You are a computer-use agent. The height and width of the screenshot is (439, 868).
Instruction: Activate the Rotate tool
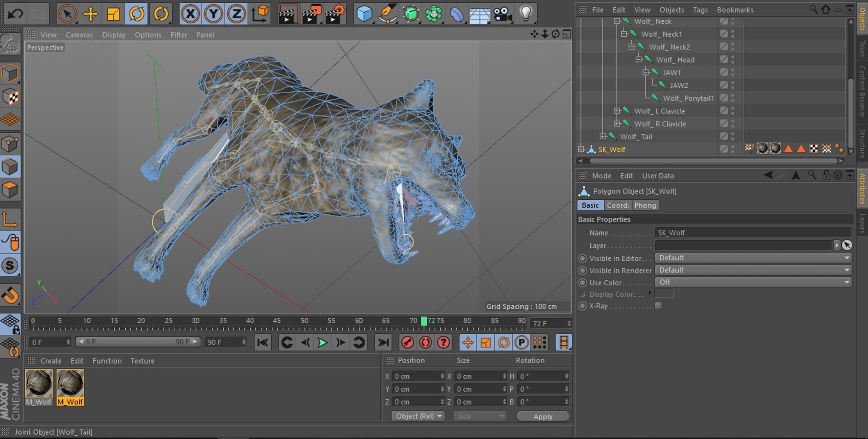point(137,14)
